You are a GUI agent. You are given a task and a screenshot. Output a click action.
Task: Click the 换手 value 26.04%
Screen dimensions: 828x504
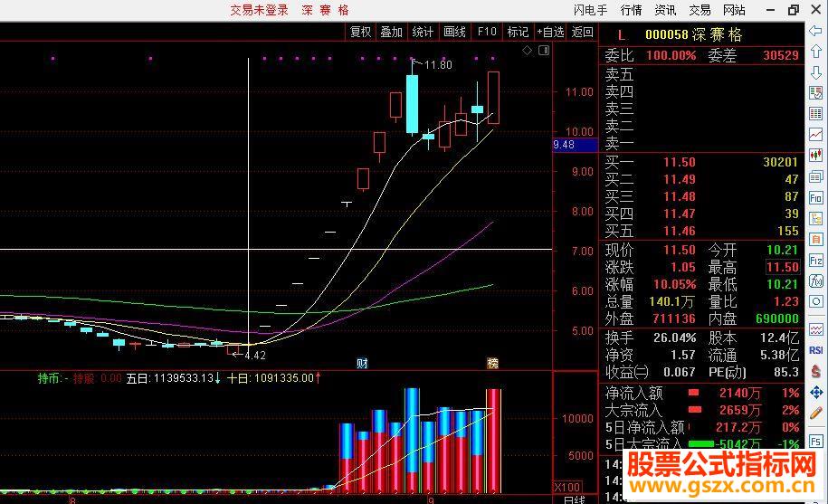[x=675, y=338]
